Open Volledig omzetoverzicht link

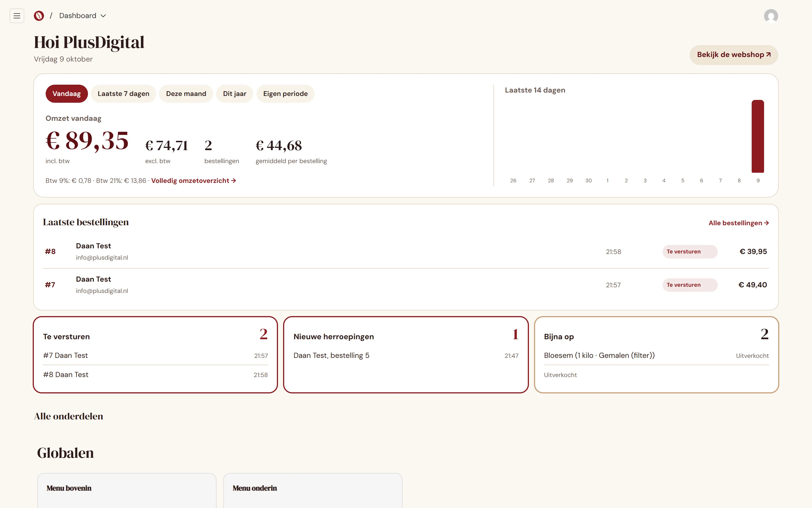pyautogui.click(x=194, y=181)
